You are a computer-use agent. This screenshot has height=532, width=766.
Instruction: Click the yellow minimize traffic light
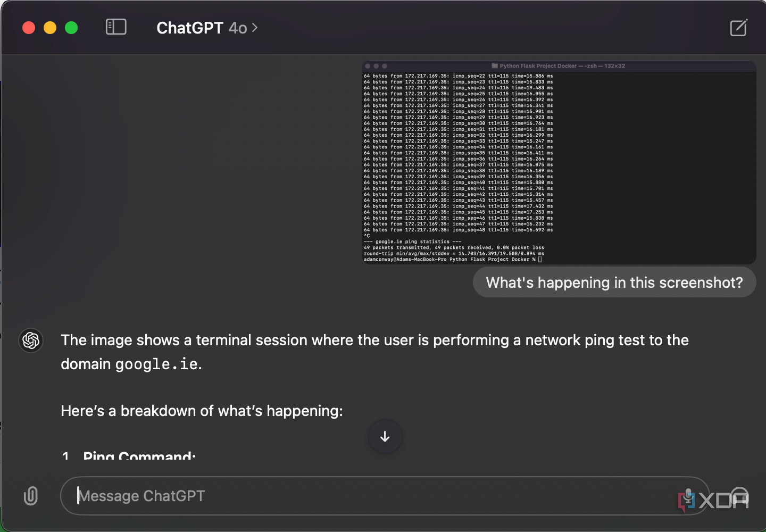pyautogui.click(x=50, y=27)
